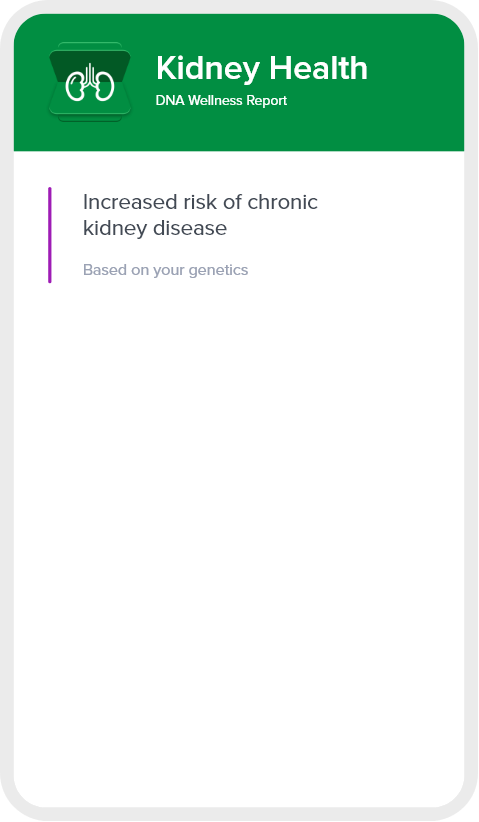Select the DNA Wellness Report subtitle
The height and width of the screenshot is (822, 479).
pyautogui.click(x=221, y=100)
